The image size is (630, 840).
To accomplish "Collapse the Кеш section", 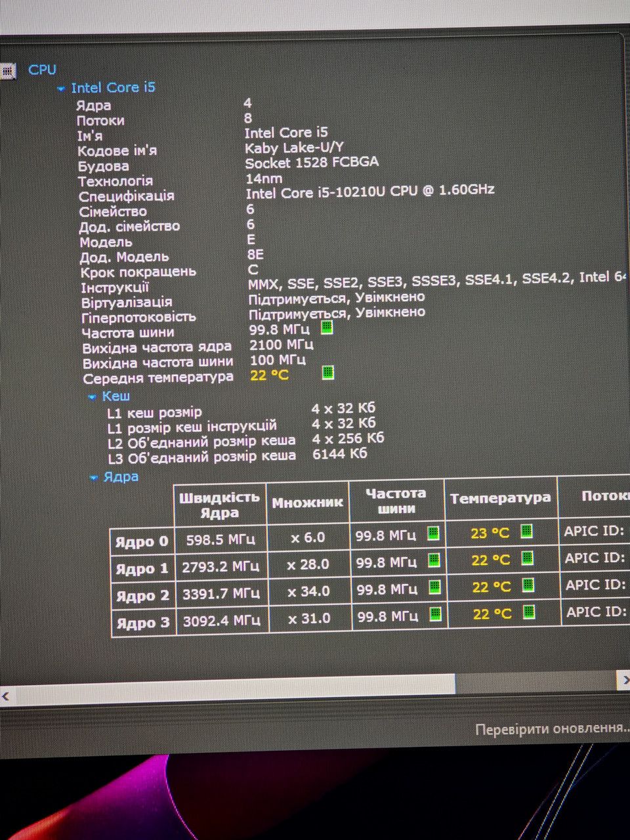I will (92, 397).
